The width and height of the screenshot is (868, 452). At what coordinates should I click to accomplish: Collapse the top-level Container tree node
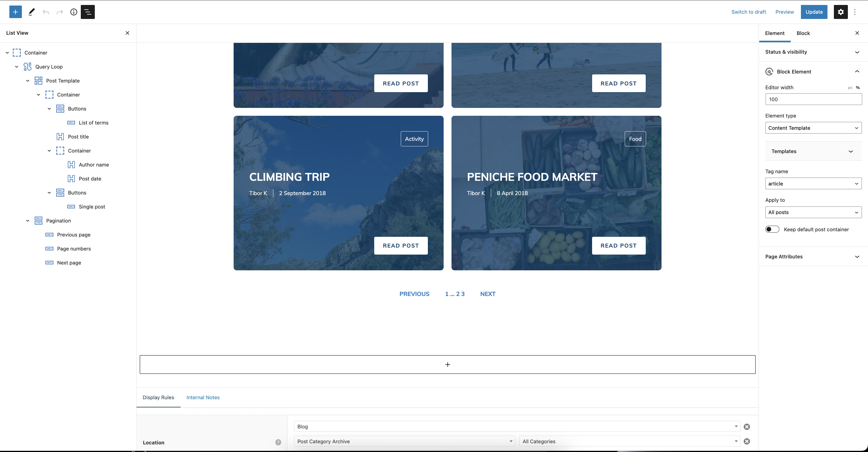tap(7, 53)
